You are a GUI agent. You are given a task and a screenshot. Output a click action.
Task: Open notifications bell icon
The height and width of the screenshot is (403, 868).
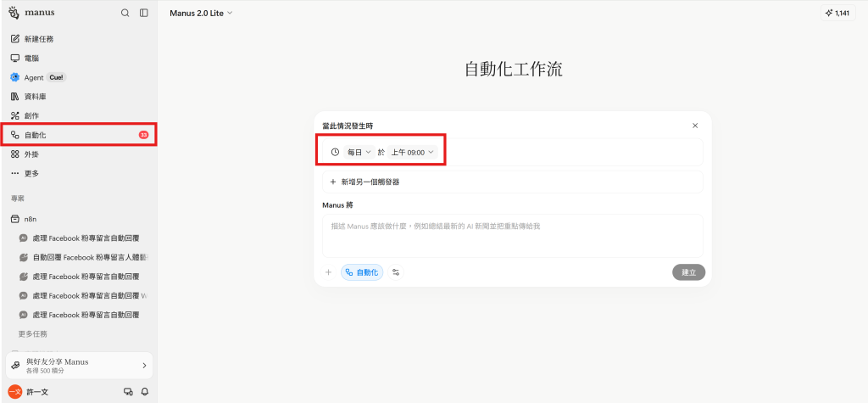point(145,392)
